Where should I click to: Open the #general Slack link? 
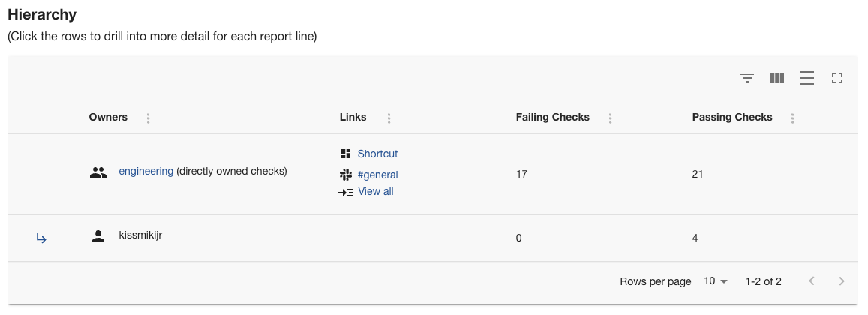[377, 175]
